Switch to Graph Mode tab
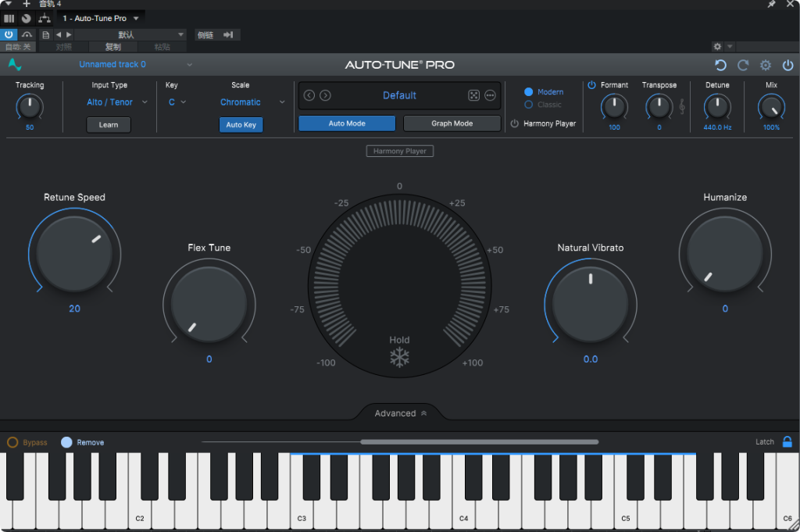 [452, 123]
